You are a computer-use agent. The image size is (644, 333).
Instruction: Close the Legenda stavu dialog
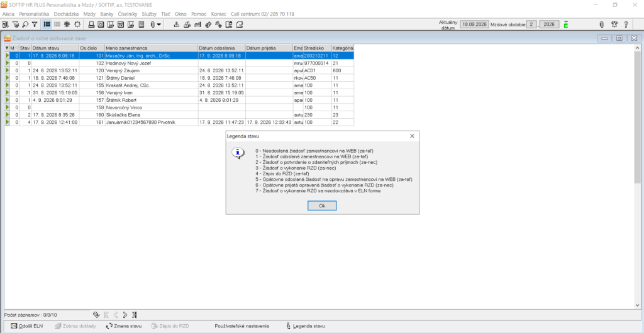(x=412, y=136)
